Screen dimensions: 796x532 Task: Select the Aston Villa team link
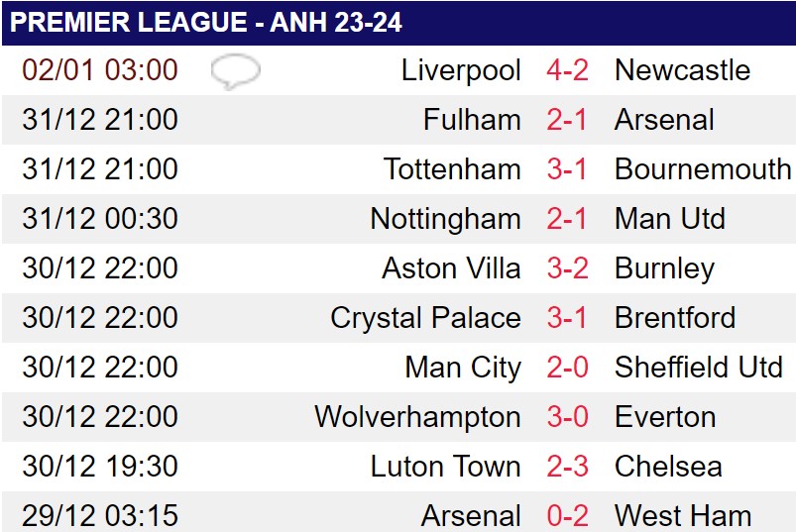(451, 267)
